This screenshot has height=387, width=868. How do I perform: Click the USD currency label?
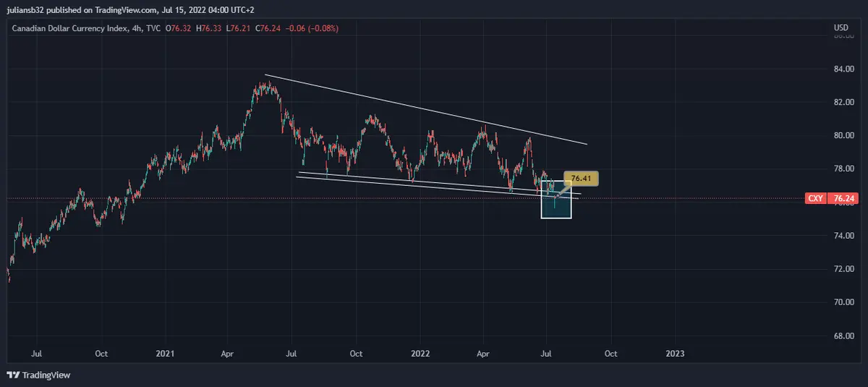pyautogui.click(x=841, y=28)
